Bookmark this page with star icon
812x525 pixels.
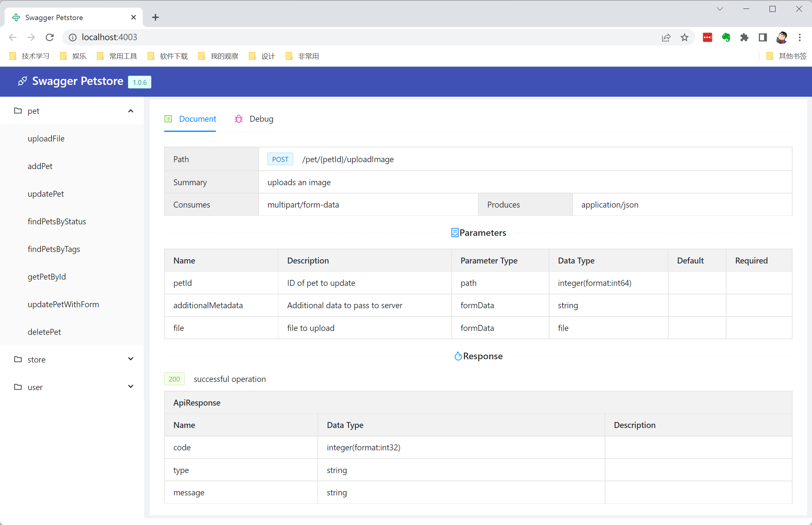tap(684, 37)
